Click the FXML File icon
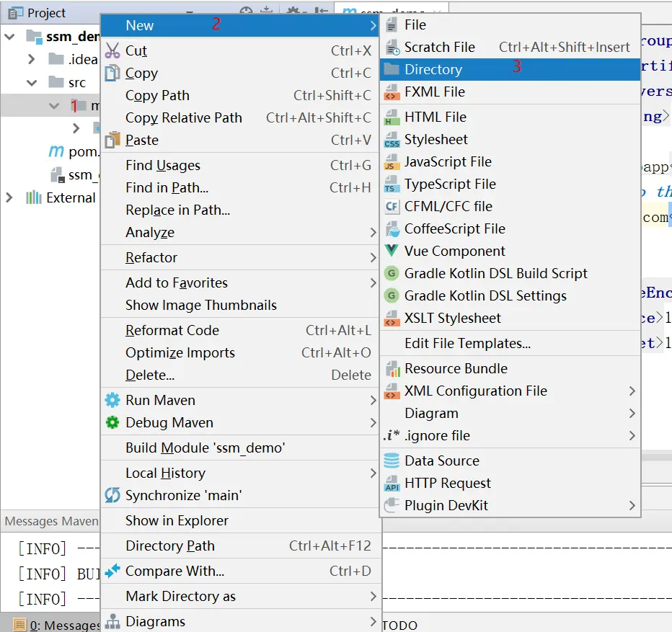Image resolution: width=672 pixels, height=632 pixels. tap(392, 92)
